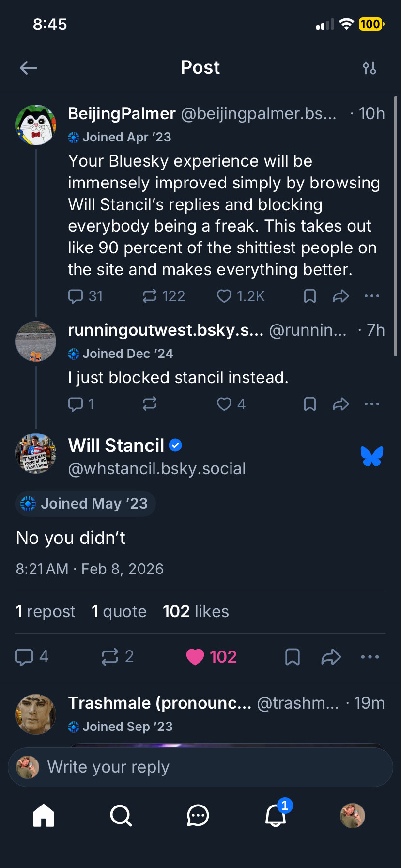401x868 pixels.
Task: Go back using the arrow icon
Action: tap(29, 68)
